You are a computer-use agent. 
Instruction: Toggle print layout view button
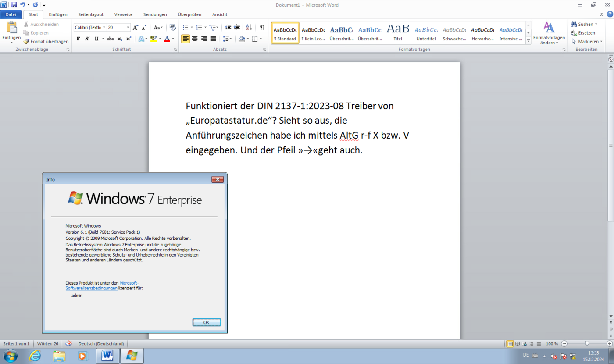point(510,343)
